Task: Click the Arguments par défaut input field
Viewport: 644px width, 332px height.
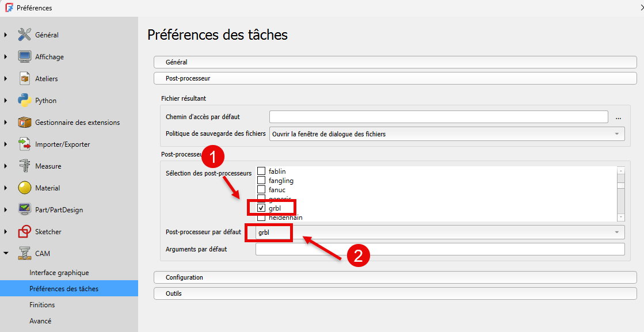Action: coord(440,249)
